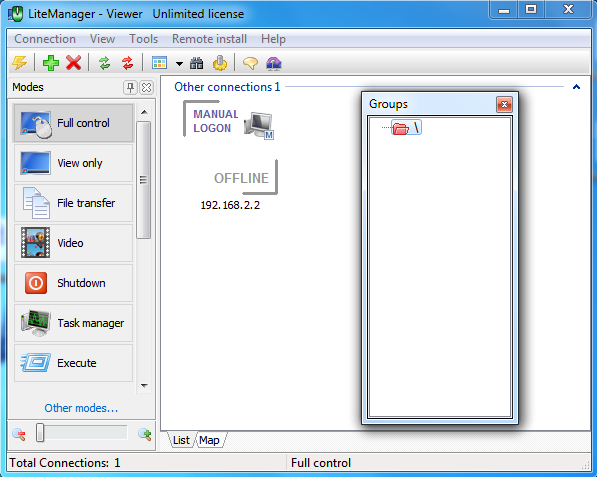Click Total Connections: 1 in status bar
The width and height of the screenshot is (597, 477).
(x=65, y=463)
